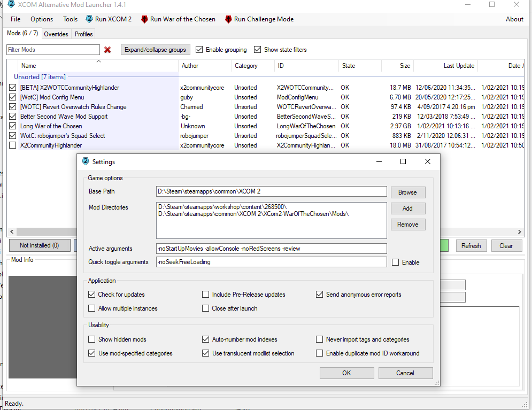Sort by Size column header
The height and width of the screenshot is (410, 532).
click(397, 66)
